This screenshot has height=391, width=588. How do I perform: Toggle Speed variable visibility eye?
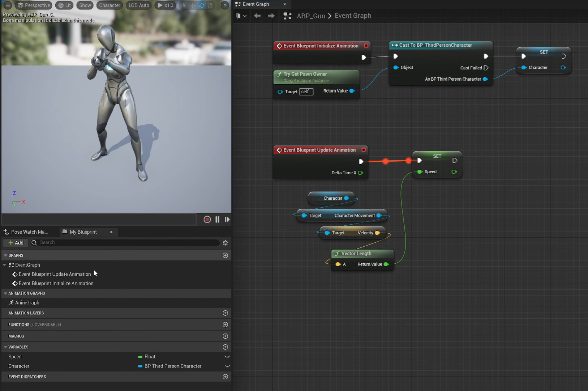click(x=227, y=357)
